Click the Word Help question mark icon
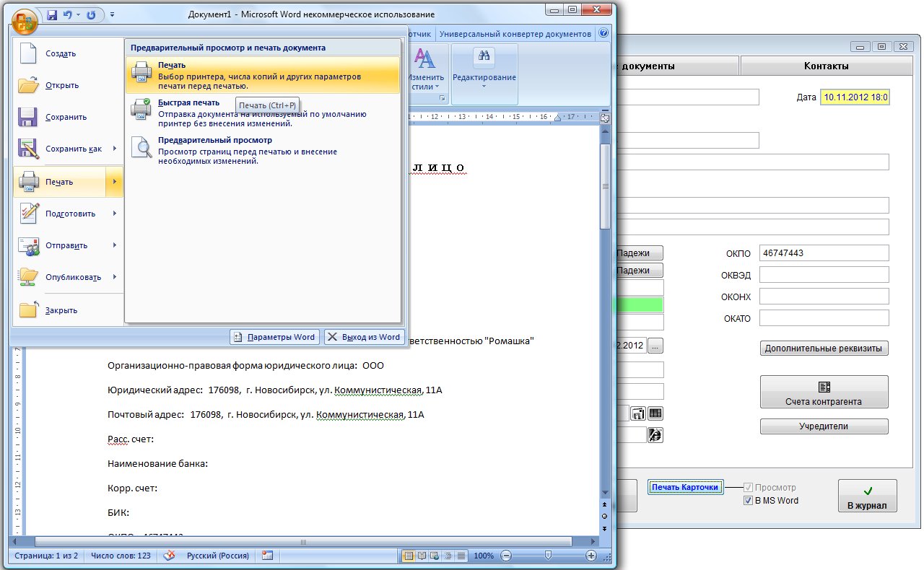Viewport: 924px width, 570px height. [x=603, y=33]
